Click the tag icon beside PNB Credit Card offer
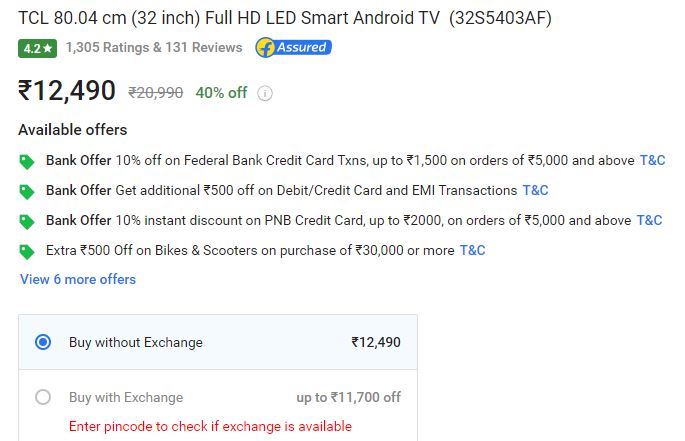The height and width of the screenshot is (441, 685). coord(27,222)
